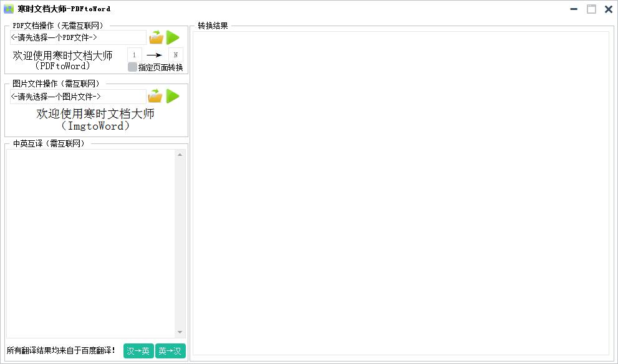
Task: Open the image file browse folder icon
Action: click(x=155, y=96)
